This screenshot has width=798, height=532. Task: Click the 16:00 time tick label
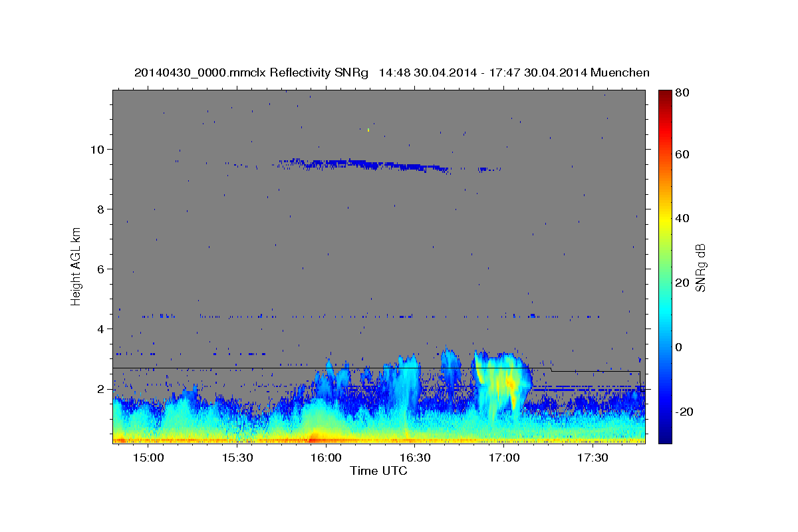coord(326,458)
